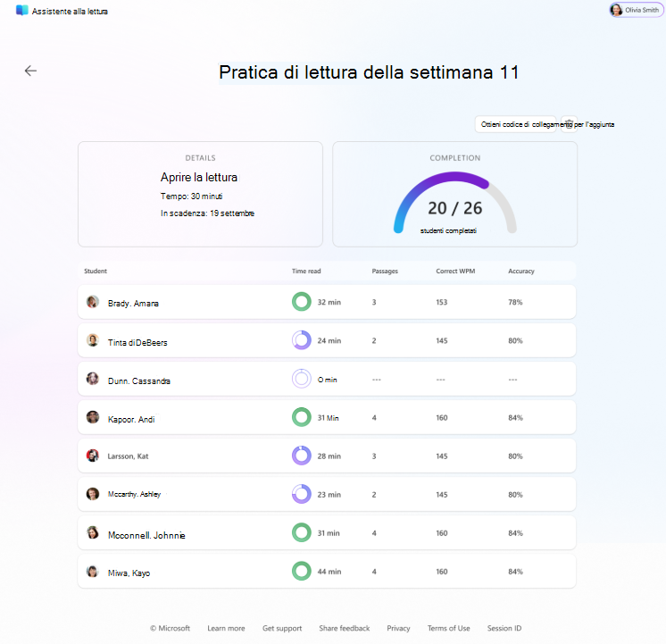Viewport: 666px width, 644px height.
Task: Sort by Passages column header
Action: [385, 271]
